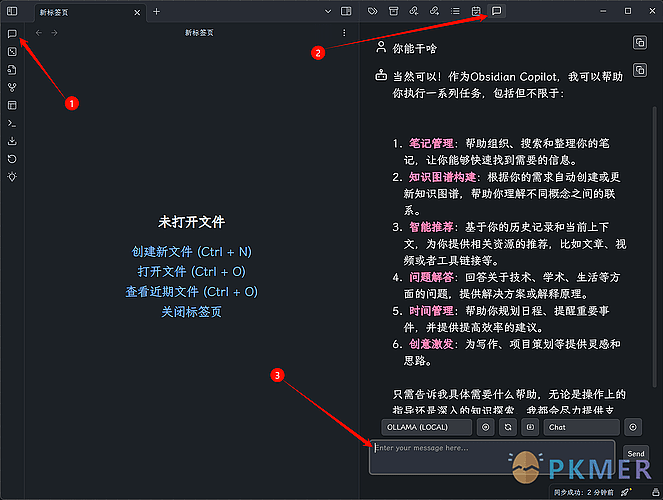Open the Chat mode dropdown

point(581,427)
